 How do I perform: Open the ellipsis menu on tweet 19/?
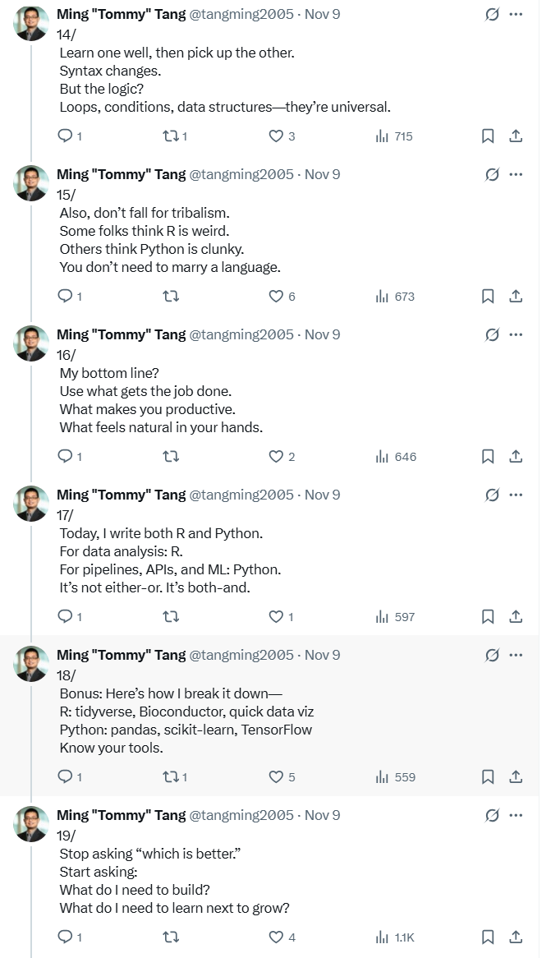click(x=516, y=815)
